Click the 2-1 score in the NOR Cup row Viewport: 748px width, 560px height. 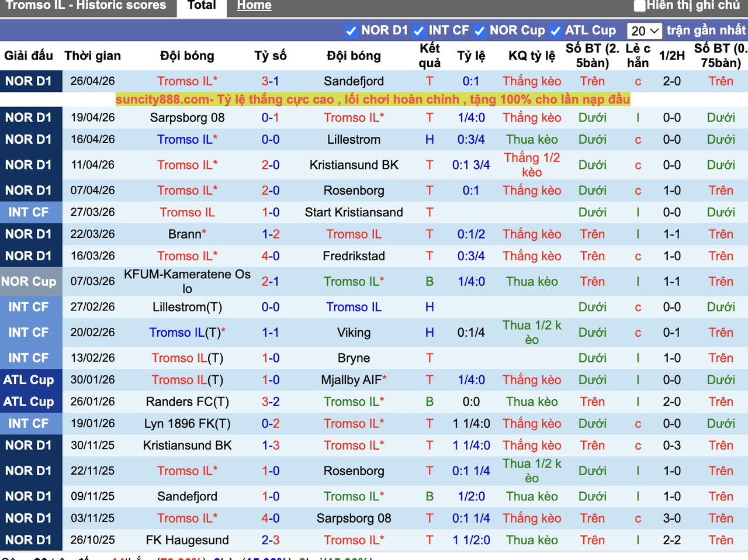pos(270,281)
